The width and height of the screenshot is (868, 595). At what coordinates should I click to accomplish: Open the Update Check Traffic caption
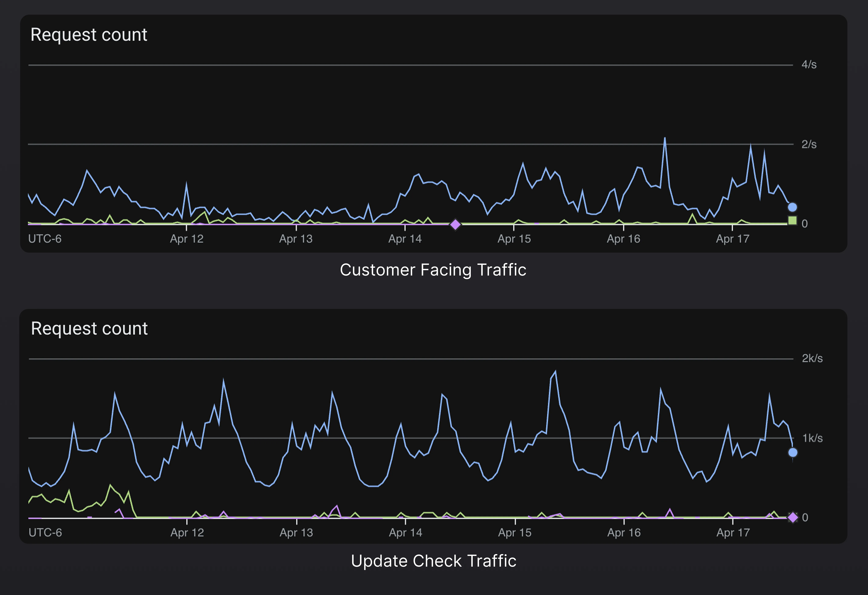(x=434, y=561)
